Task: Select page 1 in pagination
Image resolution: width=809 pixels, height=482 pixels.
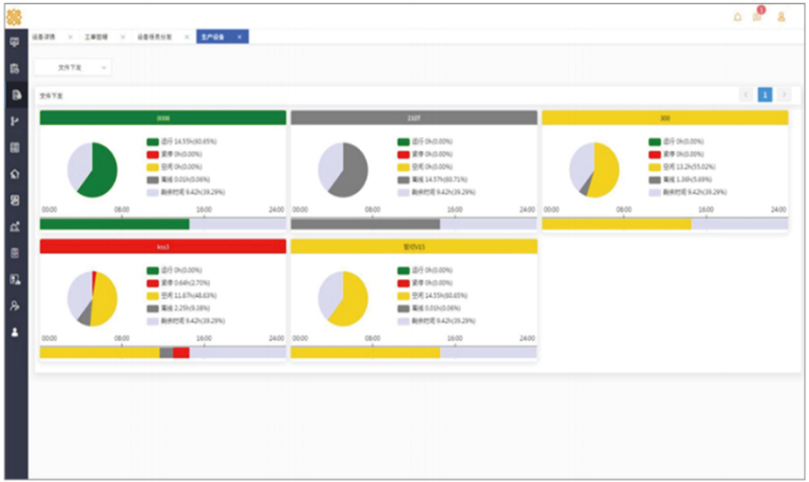Action: tap(765, 94)
